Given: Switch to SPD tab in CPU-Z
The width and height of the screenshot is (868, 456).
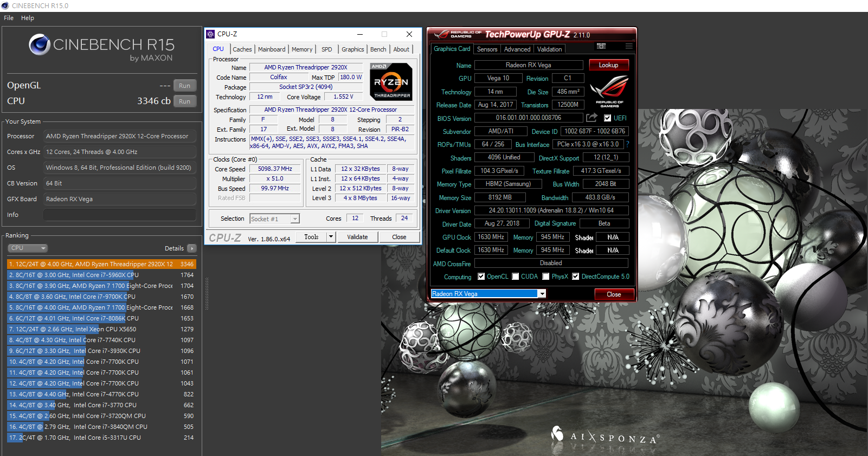Looking at the screenshot, I should coord(327,49).
